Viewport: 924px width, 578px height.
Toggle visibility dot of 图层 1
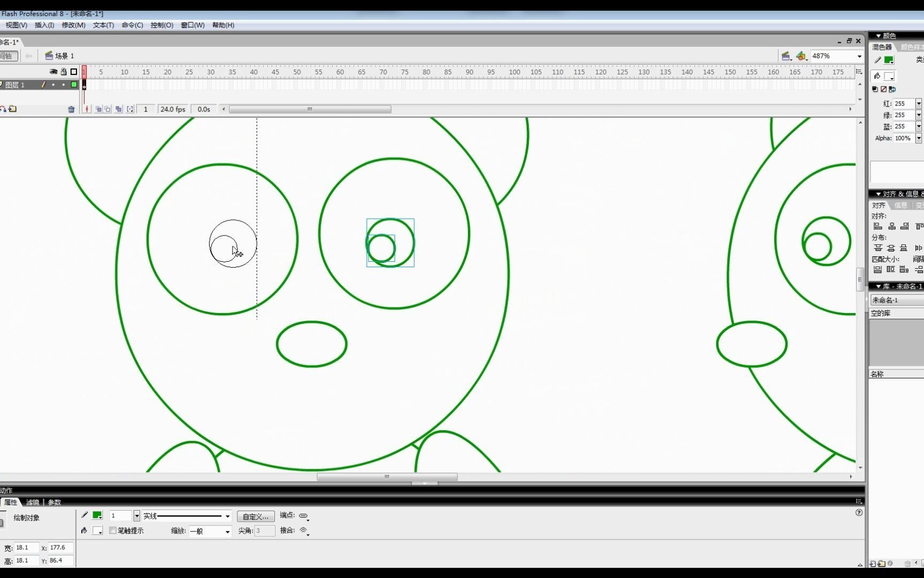53,85
